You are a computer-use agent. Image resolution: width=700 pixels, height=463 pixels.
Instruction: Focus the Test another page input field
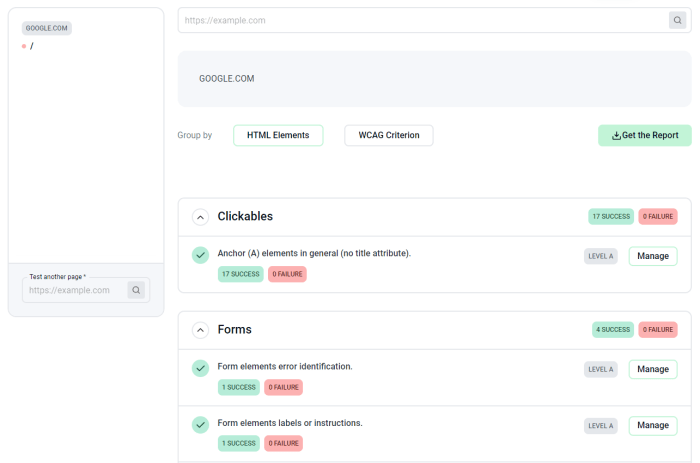[x=74, y=290]
